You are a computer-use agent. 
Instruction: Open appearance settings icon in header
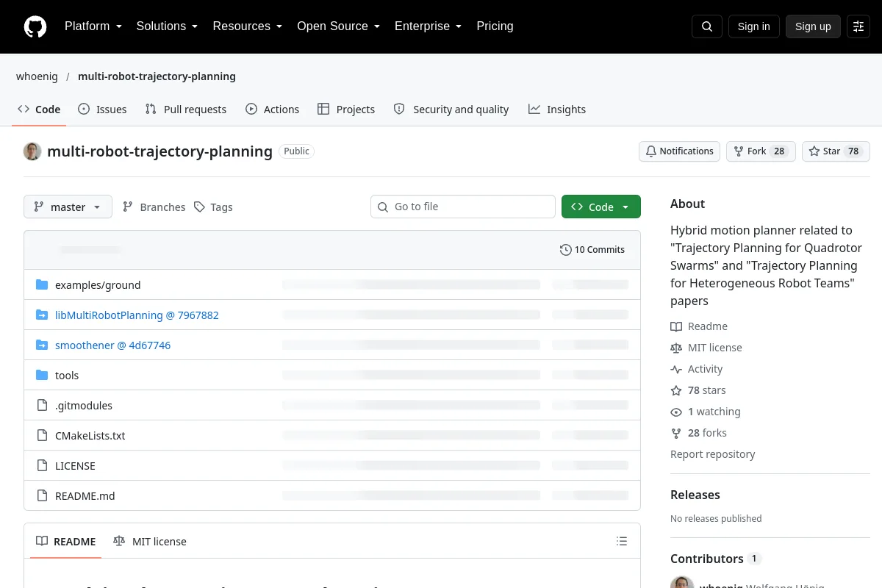(x=858, y=26)
